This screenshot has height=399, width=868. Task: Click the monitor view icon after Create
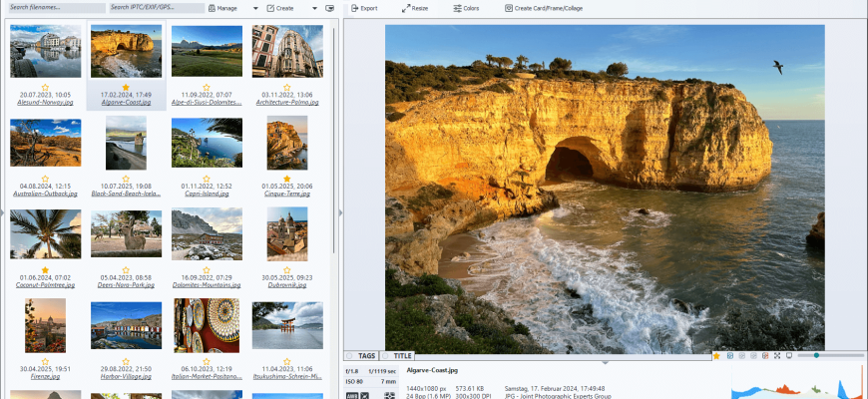(329, 8)
